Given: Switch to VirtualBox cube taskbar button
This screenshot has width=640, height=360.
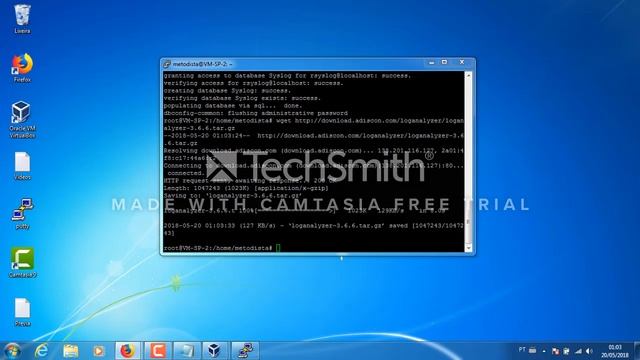Looking at the screenshot, I should coord(215,351).
